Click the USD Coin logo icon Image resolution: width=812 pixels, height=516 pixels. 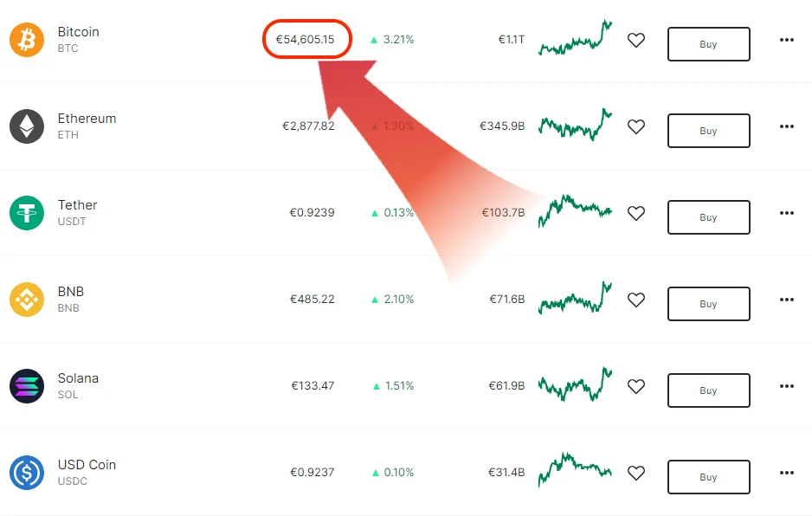click(27, 473)
